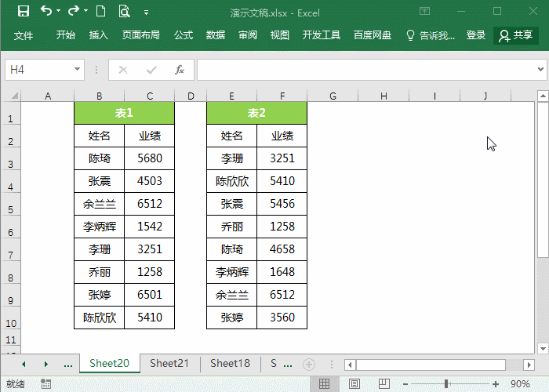The height and width of the screenshot is (392, 549).
Task: Expand the Name Box dropdown arrow
Action: (x=77, y=69)
